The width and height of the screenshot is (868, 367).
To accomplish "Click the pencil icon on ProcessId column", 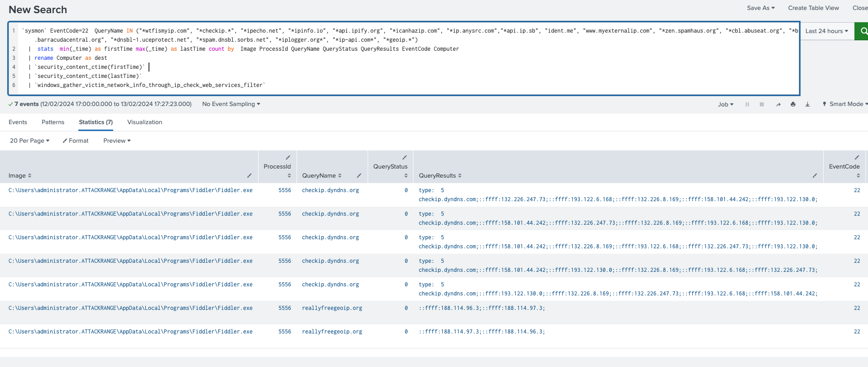I will point(288,157).
